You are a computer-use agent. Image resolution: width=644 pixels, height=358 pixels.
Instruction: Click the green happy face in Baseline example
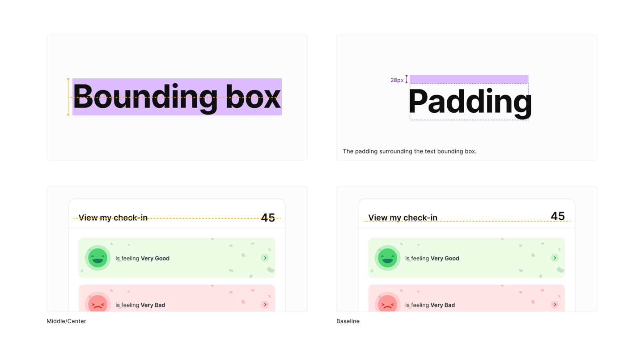[x=387, y=258]
